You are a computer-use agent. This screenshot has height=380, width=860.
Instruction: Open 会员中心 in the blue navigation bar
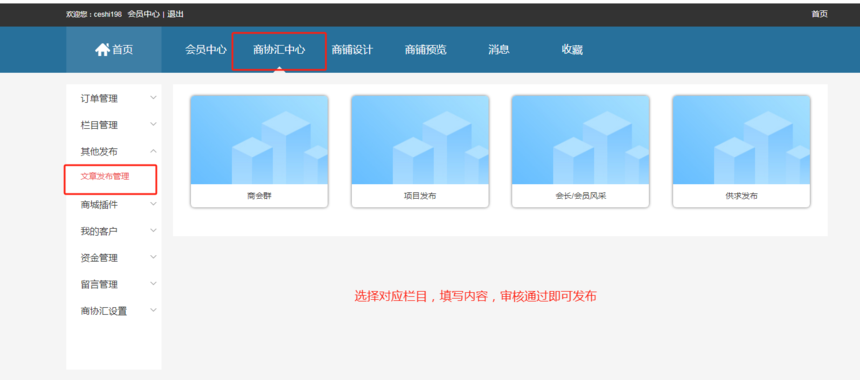pos(206,50)
